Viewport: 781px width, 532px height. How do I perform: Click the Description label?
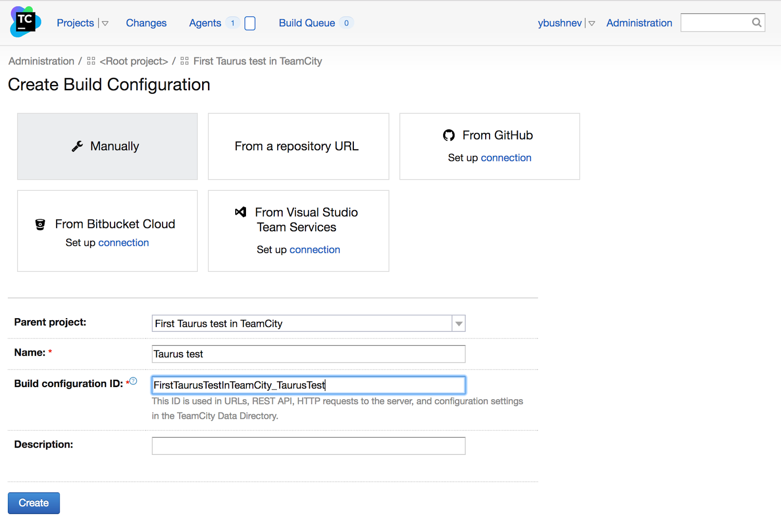point(43,445)
